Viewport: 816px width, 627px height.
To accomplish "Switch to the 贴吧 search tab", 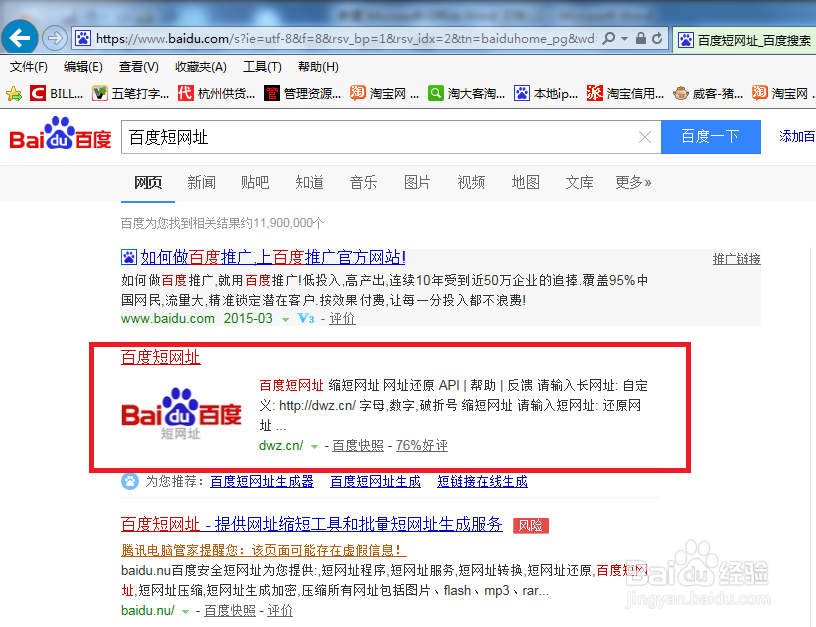I will click(x=255, y=182).
